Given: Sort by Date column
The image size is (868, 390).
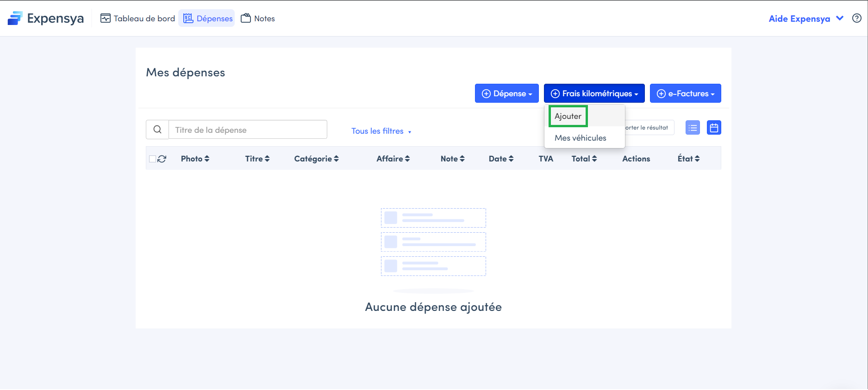Looking at the screenshot, I should 501,159.
